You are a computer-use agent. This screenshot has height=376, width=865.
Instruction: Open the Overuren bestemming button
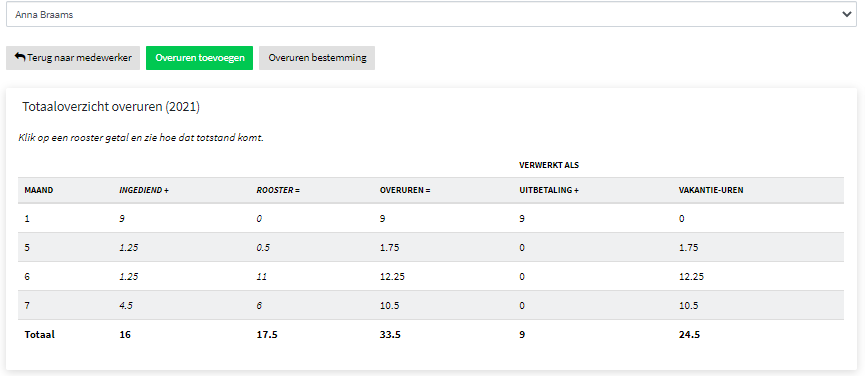pyautogui.click(x=317, y=58)
